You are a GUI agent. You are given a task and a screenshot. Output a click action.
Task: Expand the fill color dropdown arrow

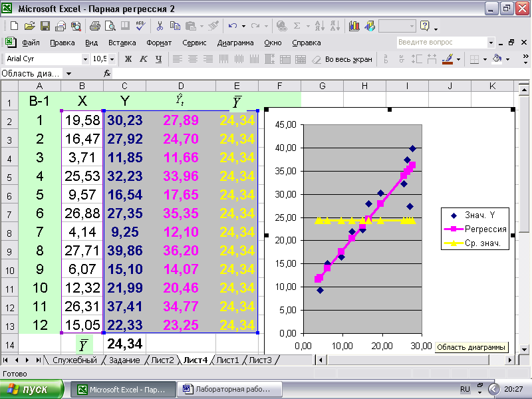(x=507, y=59)
